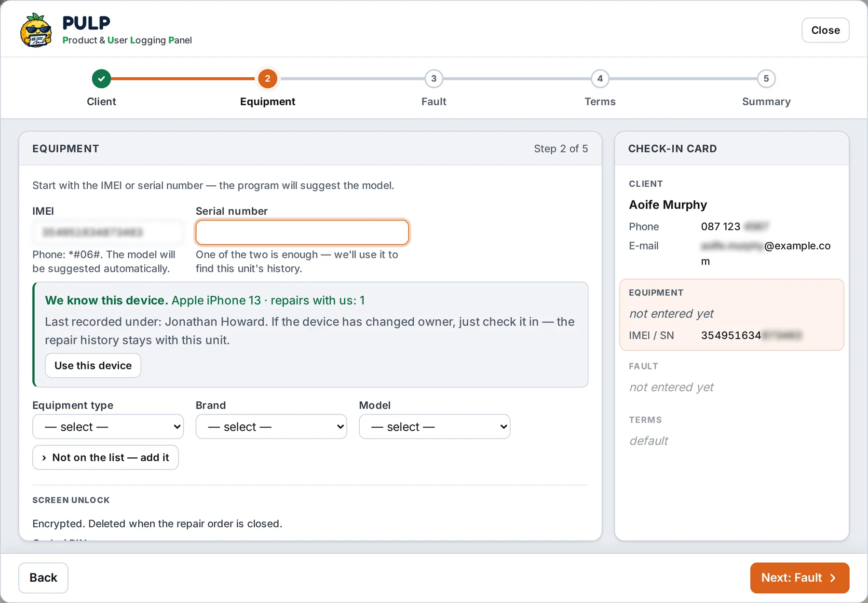This screenshot has width=868, height=603.
Task: Proceed with Next: Fault button
Action: point(800,578)
